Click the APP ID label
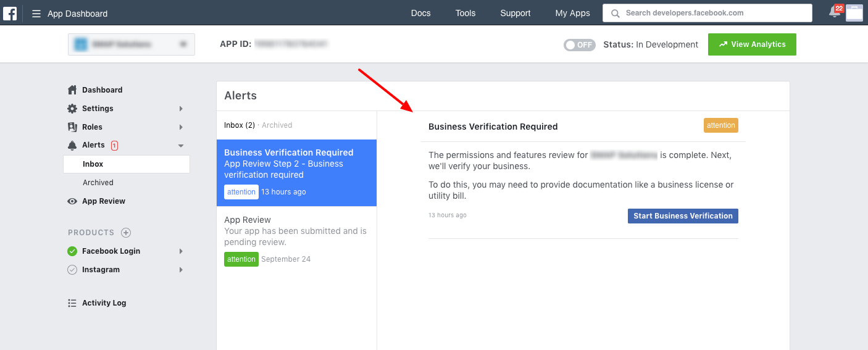Viewport: 868px width, 350px height. (235, 44)
